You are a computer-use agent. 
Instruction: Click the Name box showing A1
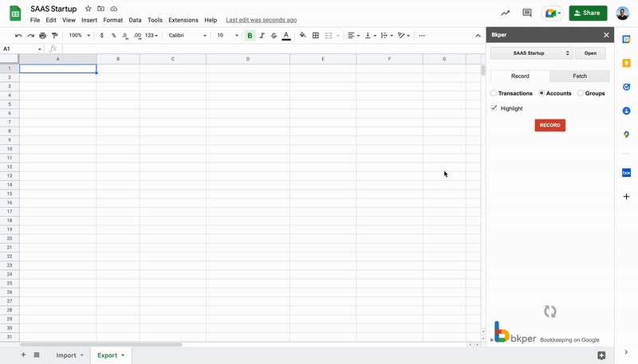coord(22,49)
